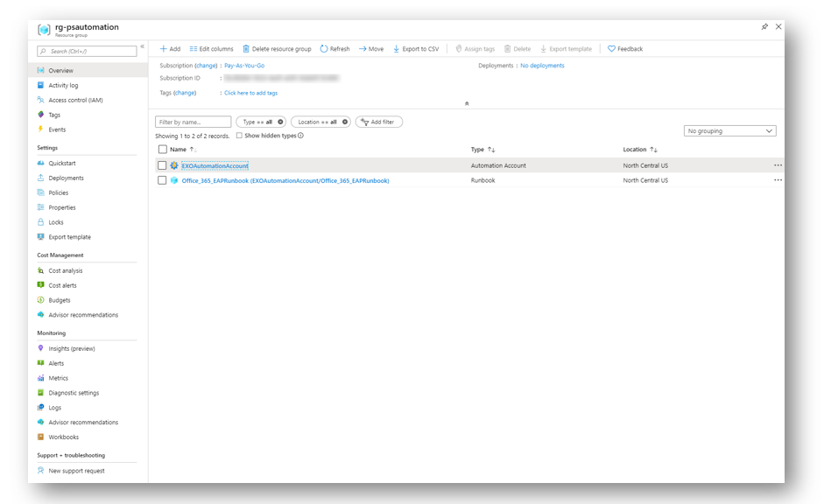Select the Office_365_EAPRunbook row checkbox
Viewport: 824px width, 504px height.
click(162, 180)
